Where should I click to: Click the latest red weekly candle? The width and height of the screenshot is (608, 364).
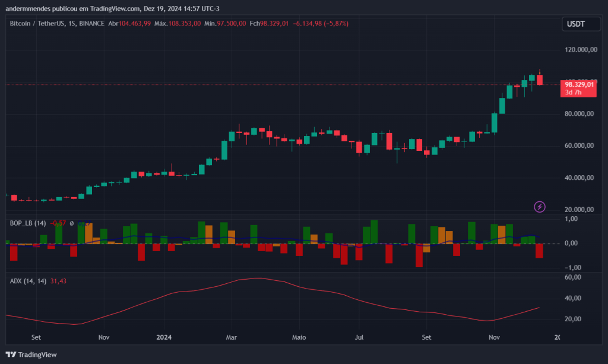(x=539, y=78)
